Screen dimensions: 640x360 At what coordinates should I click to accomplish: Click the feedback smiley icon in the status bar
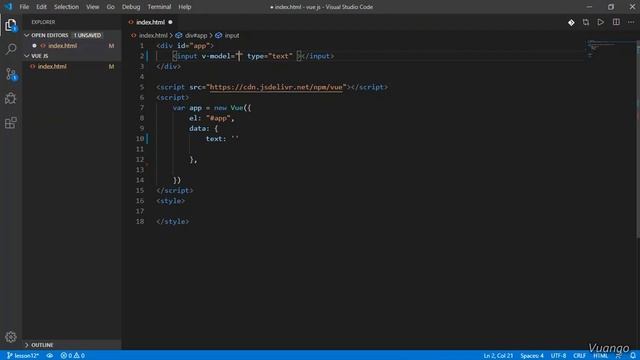[619, 356]
